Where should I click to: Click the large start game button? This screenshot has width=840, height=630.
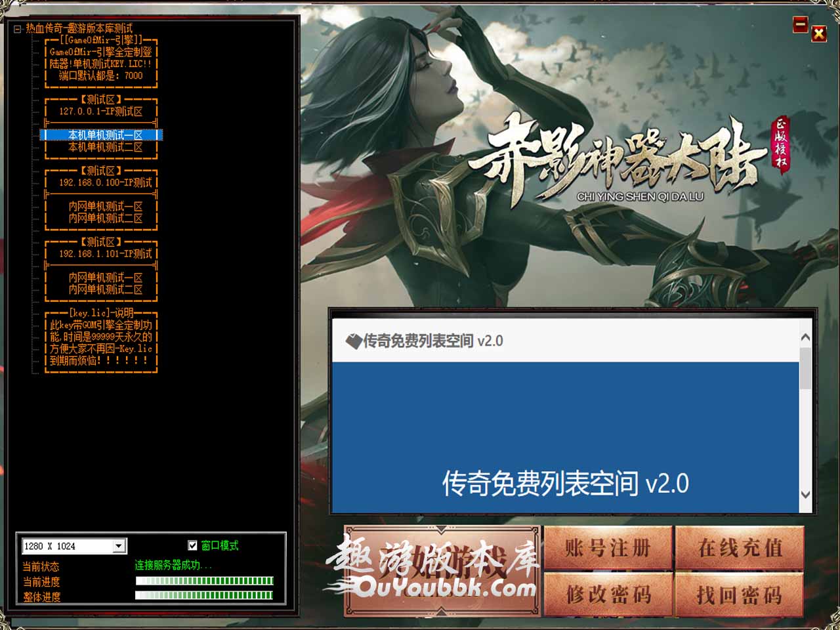click(442, 570)
